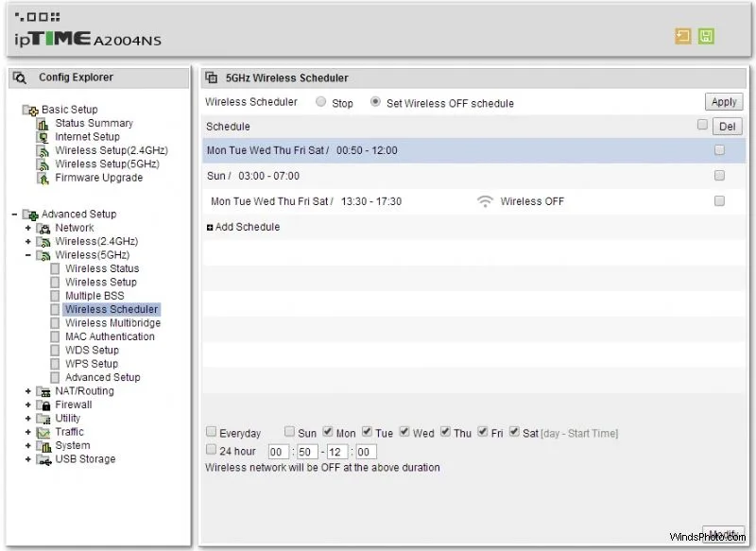Screen dimensions: 756x551
Task: Expand the NAT/Routing tree node
Action: point(28,391)
